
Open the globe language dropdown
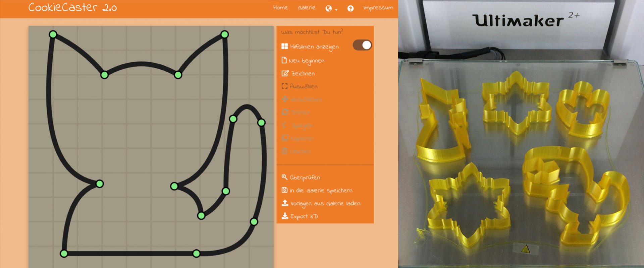[x=331, y=8]
